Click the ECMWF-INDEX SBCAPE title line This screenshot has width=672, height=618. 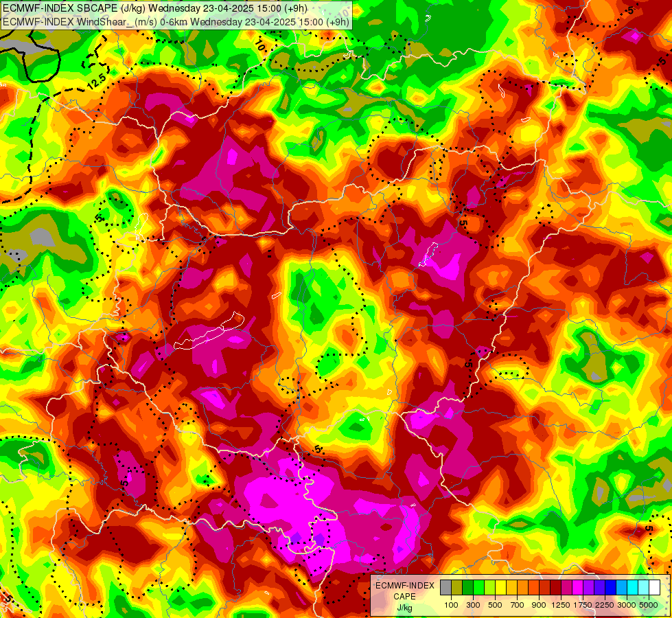point(155,8)
